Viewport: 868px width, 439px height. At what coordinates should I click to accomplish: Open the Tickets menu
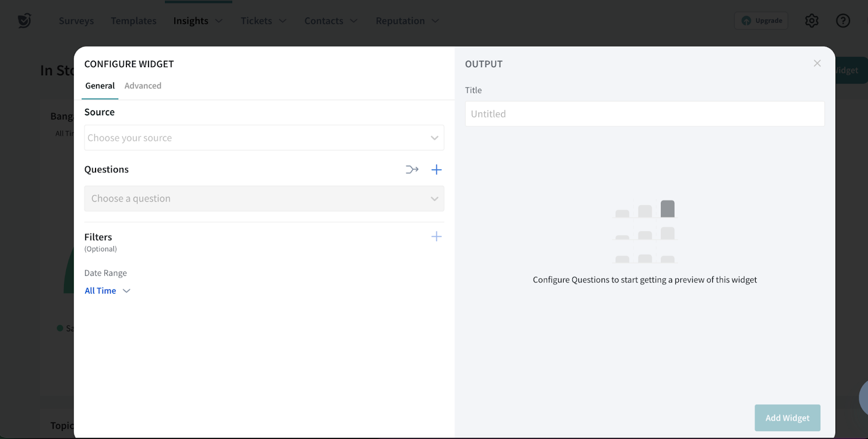pyautogui.click(x=263, y=21)
